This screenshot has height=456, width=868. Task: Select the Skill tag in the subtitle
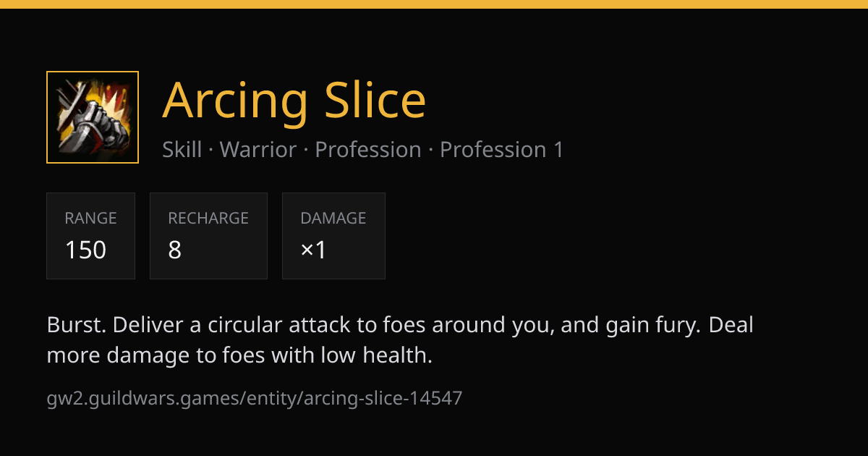pos(182,150)
